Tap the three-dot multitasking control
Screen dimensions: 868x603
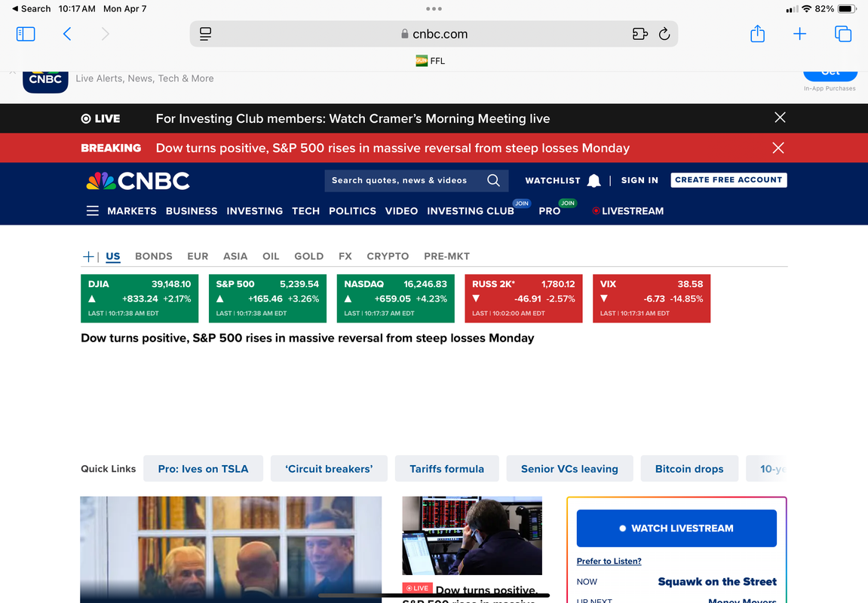434,9
